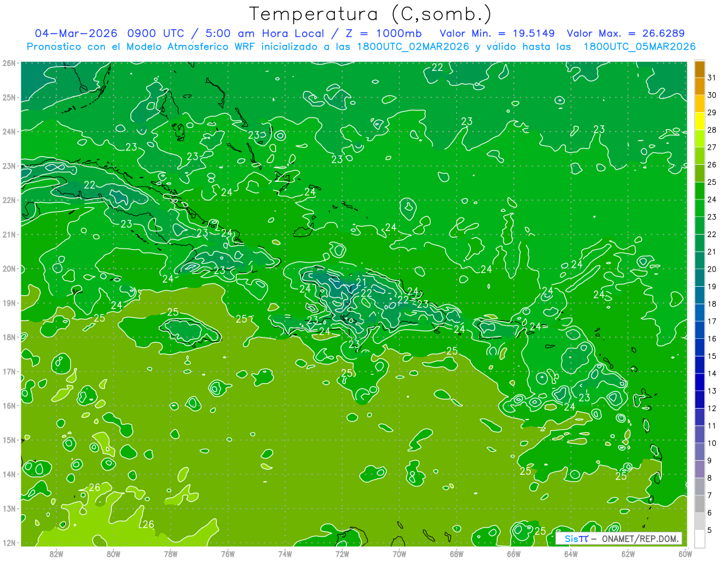
Task: Click the 17 label on the color scale
Action: (712, 321)
